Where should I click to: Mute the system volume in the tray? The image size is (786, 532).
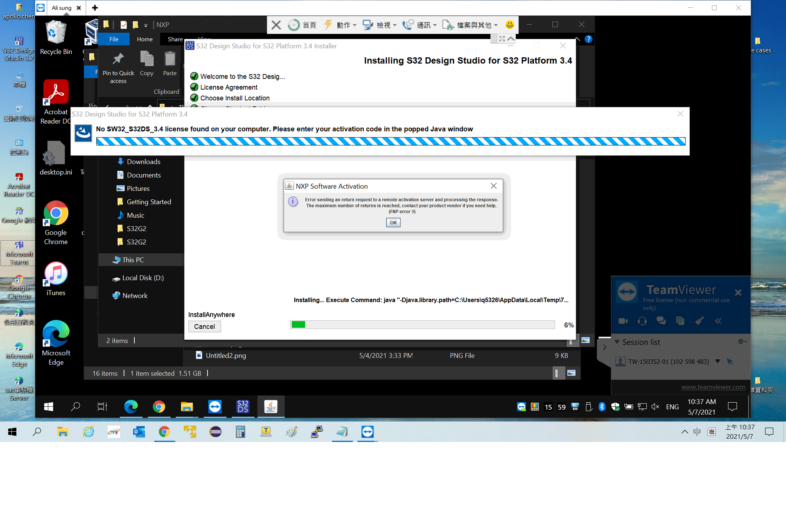point(655,406)
